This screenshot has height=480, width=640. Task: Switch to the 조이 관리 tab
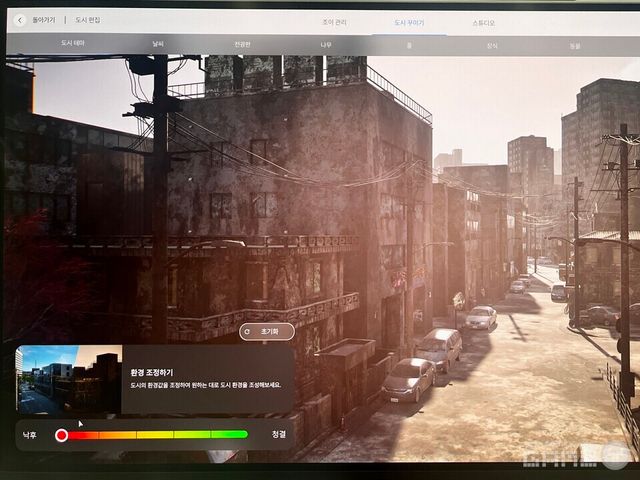click(x=307, y=22)
